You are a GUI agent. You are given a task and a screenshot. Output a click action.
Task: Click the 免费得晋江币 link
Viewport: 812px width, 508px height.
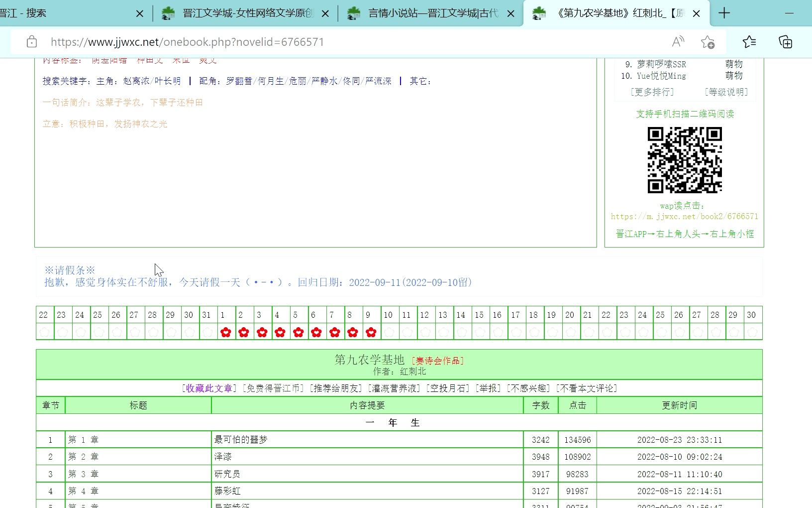pyautogui.click(x=274, y=388)
